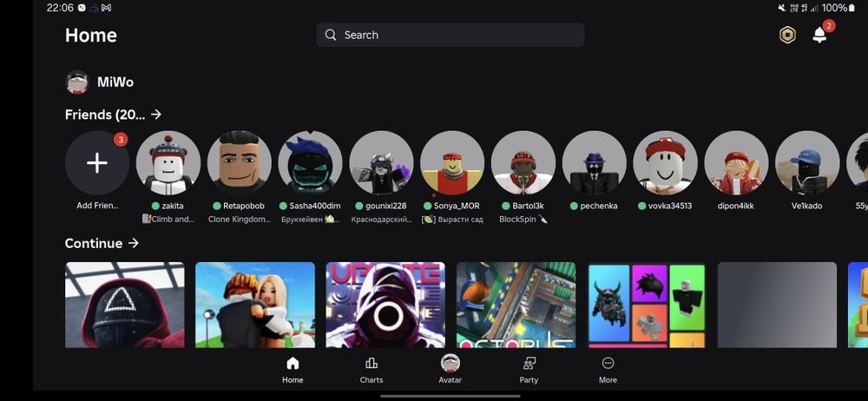This screenshot has height=401, width=868.
Task: Click the Add Friends plus button
Action: coord(97,163)
